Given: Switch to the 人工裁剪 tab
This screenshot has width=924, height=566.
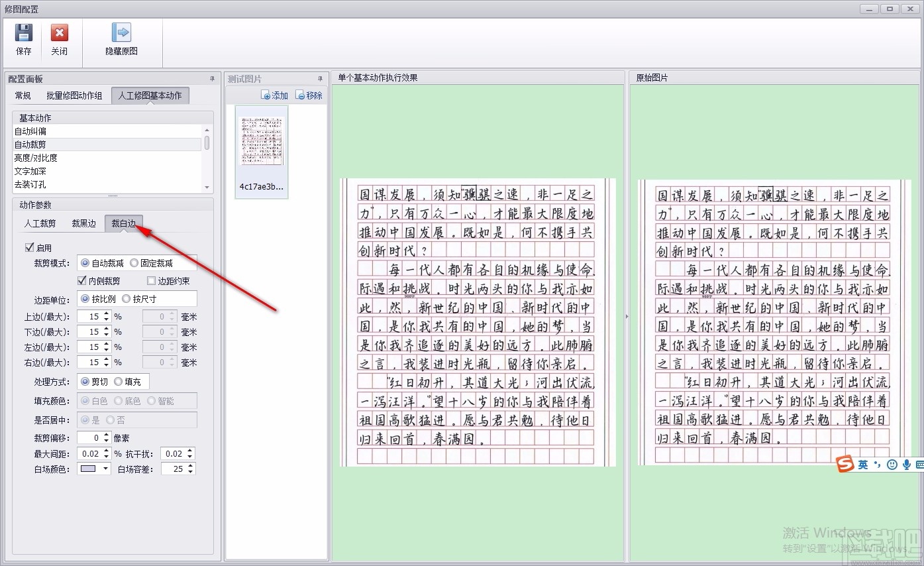Looking at the screenshot, I should pos(40,223).
